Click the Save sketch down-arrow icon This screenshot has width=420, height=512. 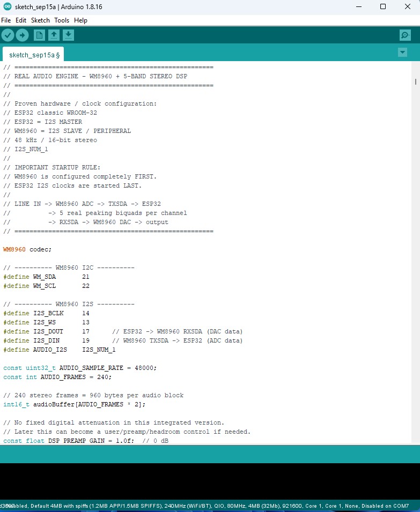click(68, 35)
